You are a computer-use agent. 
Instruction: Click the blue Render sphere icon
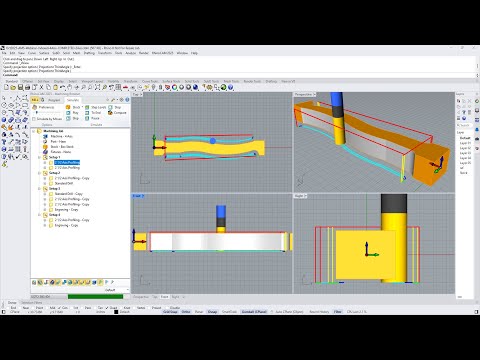click(x=195, y=87)
